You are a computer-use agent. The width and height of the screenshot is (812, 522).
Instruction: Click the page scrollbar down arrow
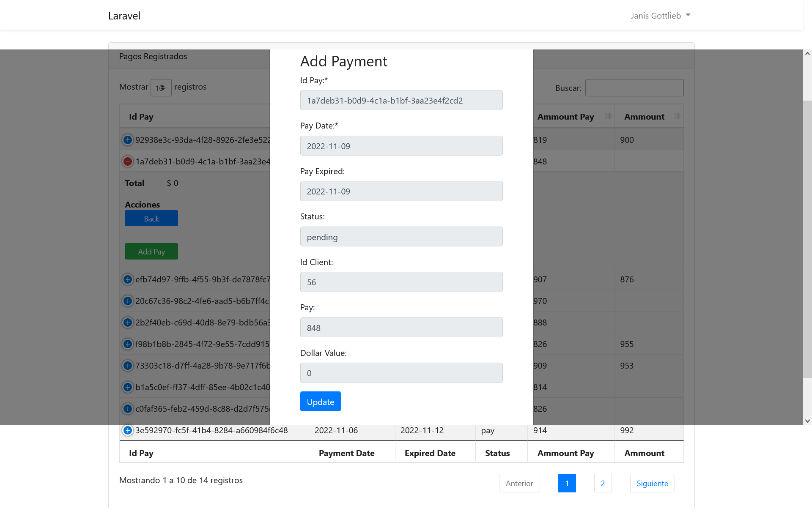[808, 421]
